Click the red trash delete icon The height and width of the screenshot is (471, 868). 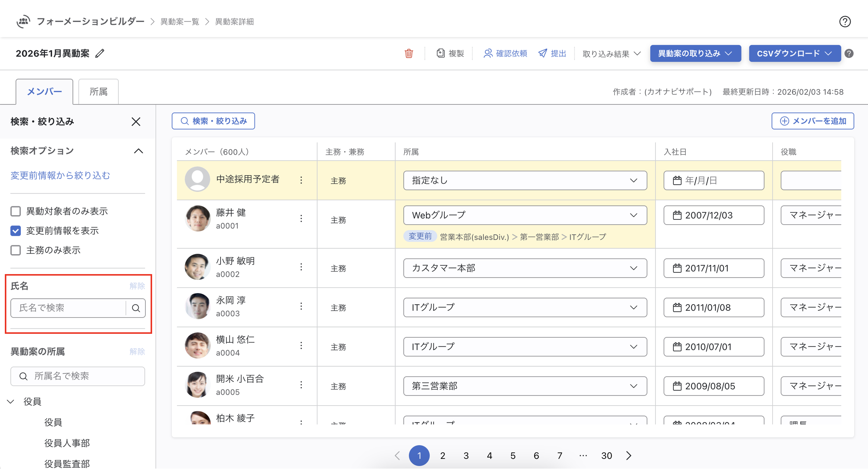(409, 54)
